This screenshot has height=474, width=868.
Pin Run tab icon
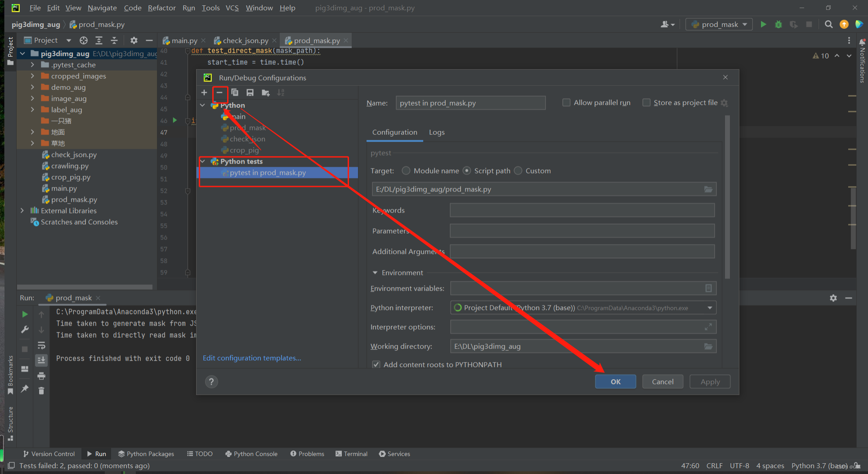[25, 389]
